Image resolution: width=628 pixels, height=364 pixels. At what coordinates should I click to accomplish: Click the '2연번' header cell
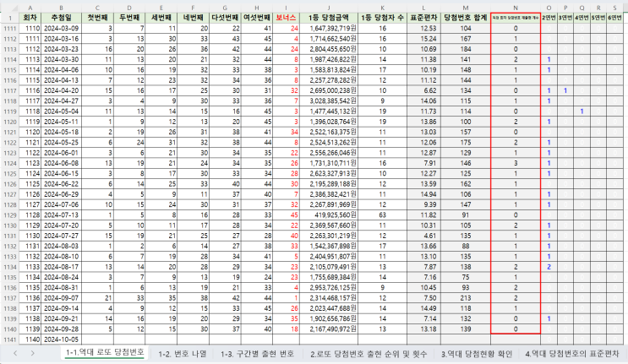[549, 18]
